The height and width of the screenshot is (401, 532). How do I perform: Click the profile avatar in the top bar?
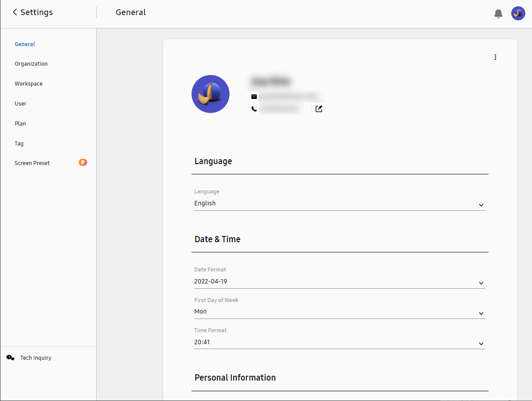(x=518, y=13)
